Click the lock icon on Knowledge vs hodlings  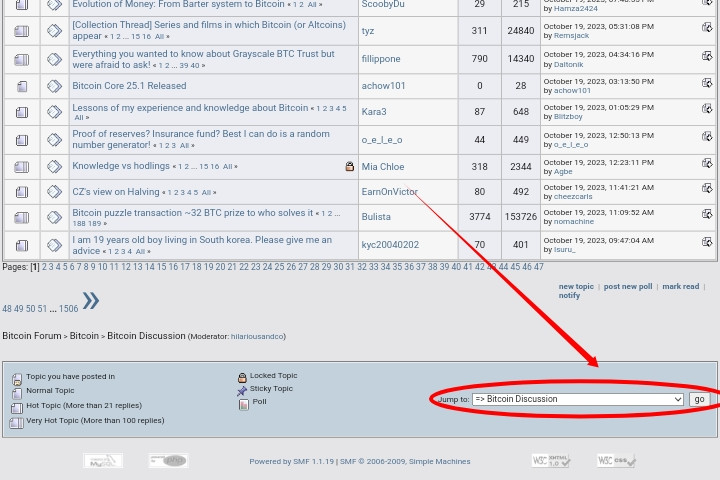pyautogui.click(x=349, y=166)
